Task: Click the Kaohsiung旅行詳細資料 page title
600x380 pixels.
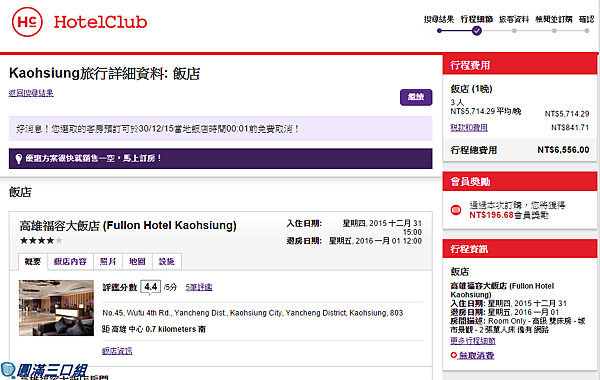Action: click(x=104, y=73)
